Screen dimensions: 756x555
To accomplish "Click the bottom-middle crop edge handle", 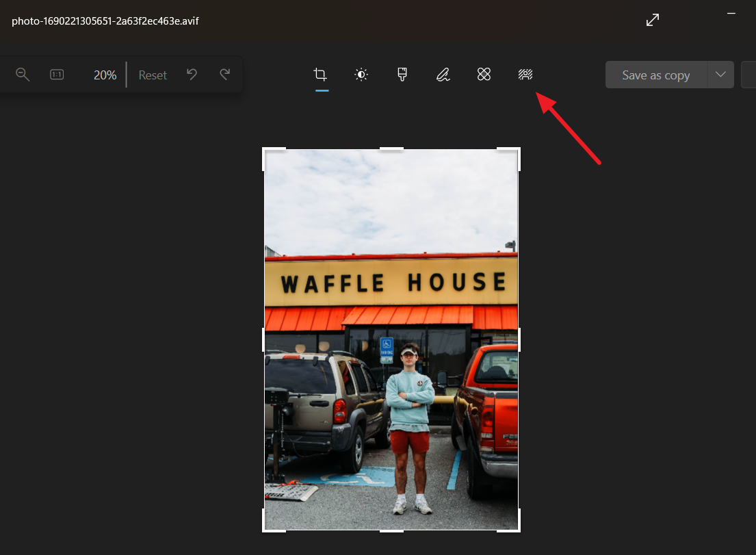I will [x=391, y=531].
